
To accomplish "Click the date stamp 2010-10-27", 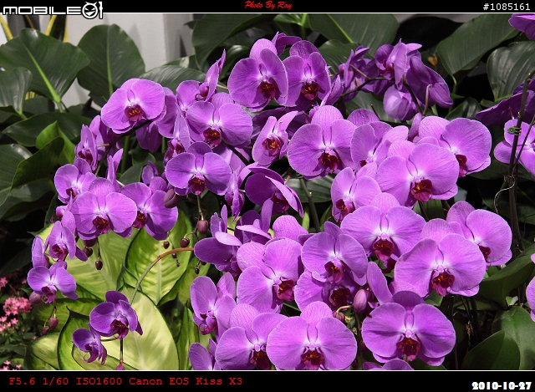I will coord(502,386).
